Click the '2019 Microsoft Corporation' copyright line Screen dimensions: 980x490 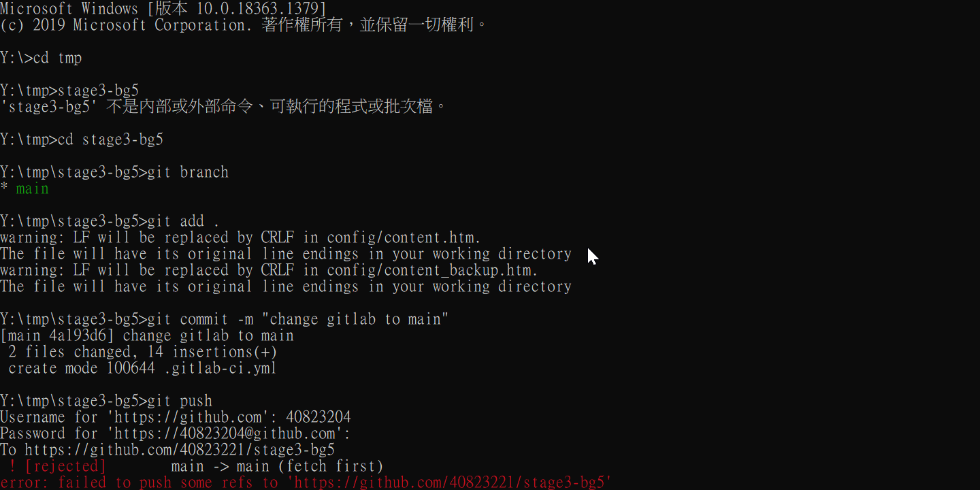[x=244, y=25]
